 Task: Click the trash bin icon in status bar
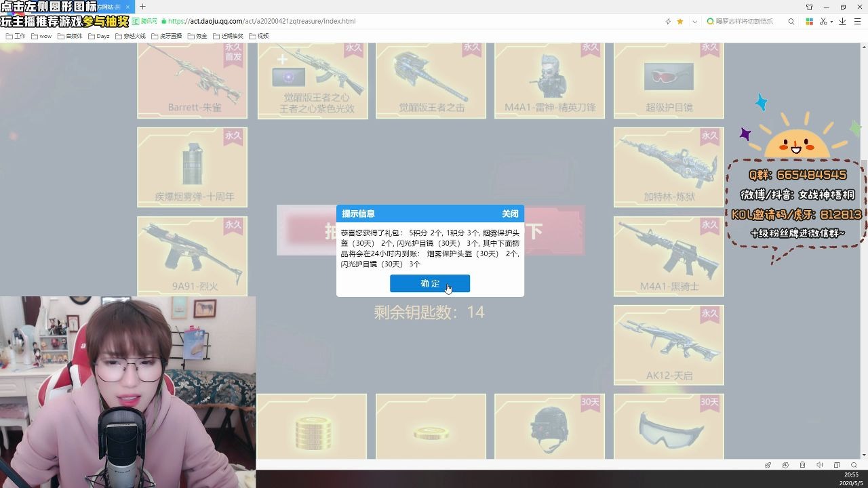click(x=802, y=465)
